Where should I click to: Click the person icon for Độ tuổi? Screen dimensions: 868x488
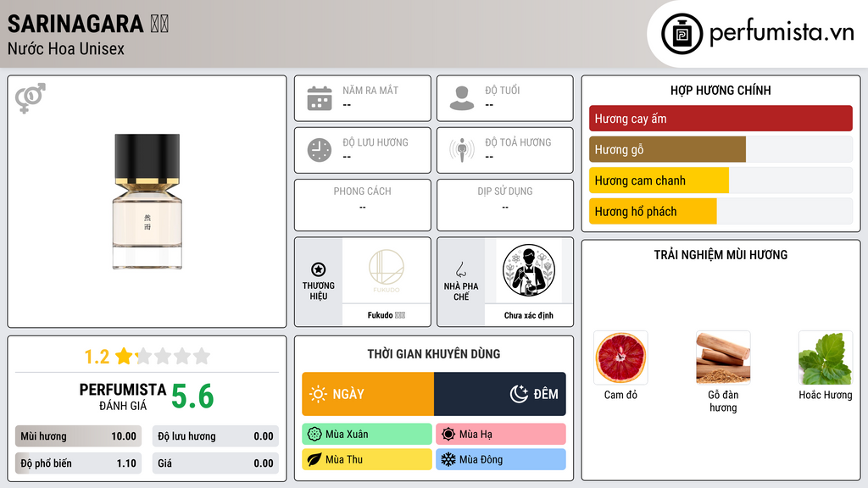point(462,98)
